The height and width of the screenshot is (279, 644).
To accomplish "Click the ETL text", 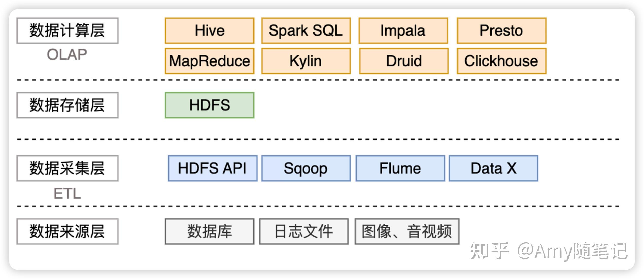I will tap(67, 194).
